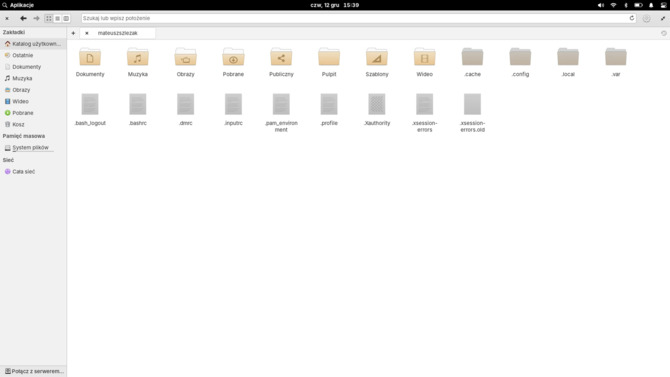The height and width of the screenshot is (377, 670).
Task: Select the .bashrc file
Action: (x=138, y=104)
